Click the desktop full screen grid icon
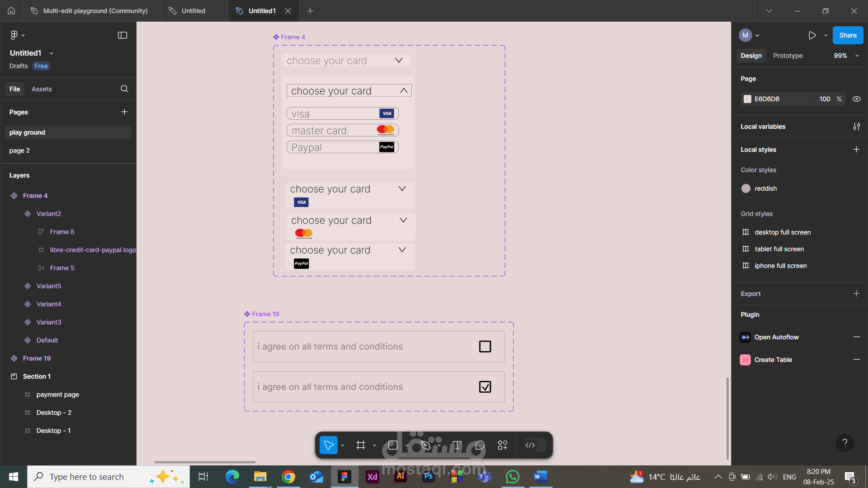The width and height of the screenshot is (868, 488). [745, 232]
